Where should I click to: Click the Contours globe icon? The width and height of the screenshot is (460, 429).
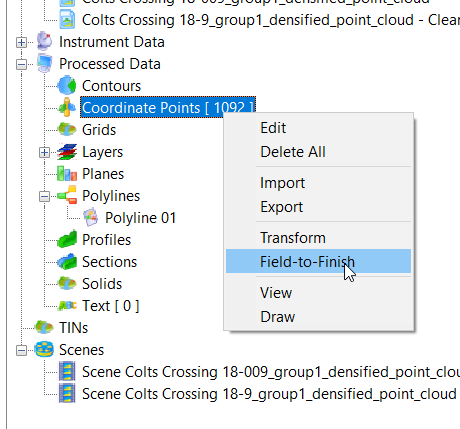67,86
